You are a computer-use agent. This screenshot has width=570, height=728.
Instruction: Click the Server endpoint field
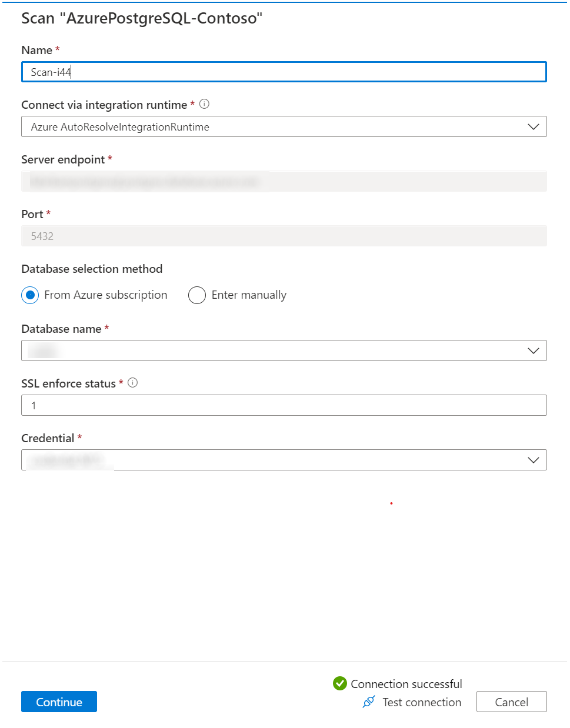(x=284, y=181)
